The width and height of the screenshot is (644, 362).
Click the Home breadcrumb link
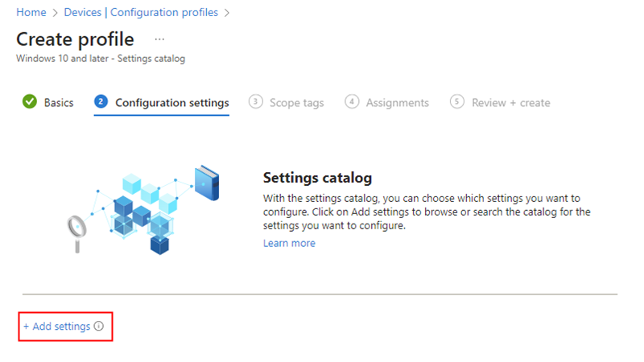pos(31,13)
